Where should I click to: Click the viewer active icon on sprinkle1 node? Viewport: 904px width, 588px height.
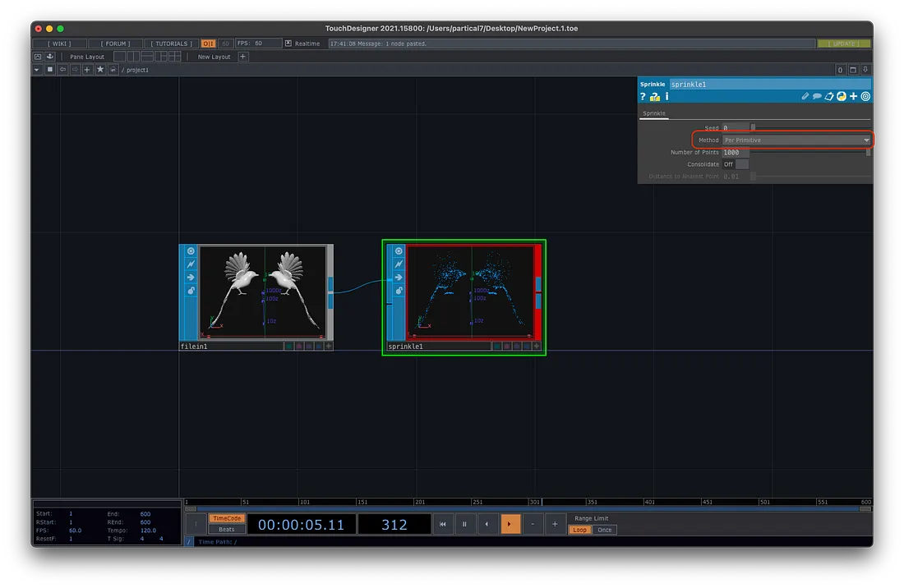point(399,251)
